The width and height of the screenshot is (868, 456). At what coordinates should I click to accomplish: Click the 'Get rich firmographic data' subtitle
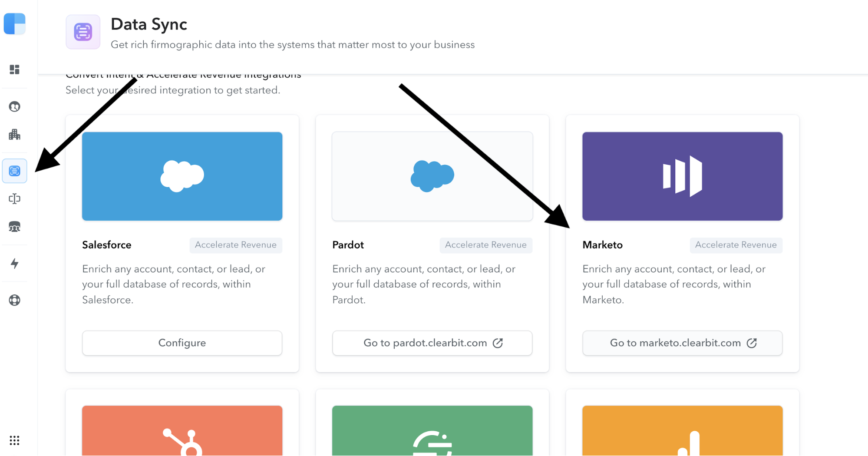point(293,45)
